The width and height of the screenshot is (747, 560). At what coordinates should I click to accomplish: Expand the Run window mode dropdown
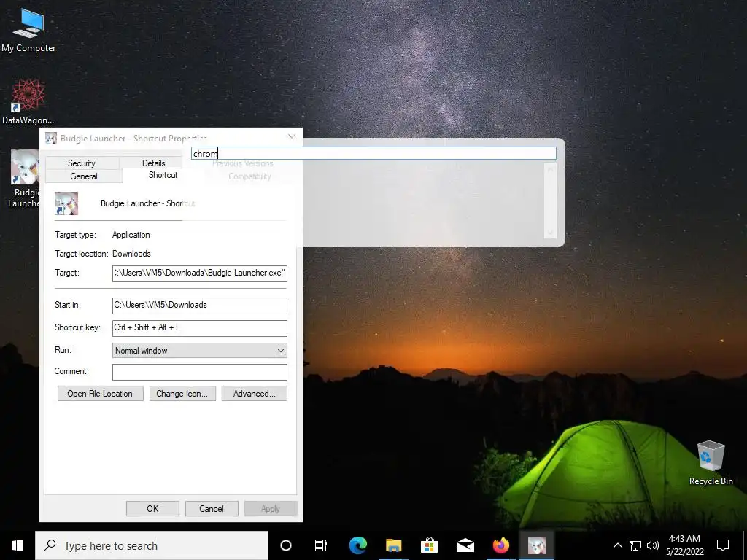coord(200,351)
